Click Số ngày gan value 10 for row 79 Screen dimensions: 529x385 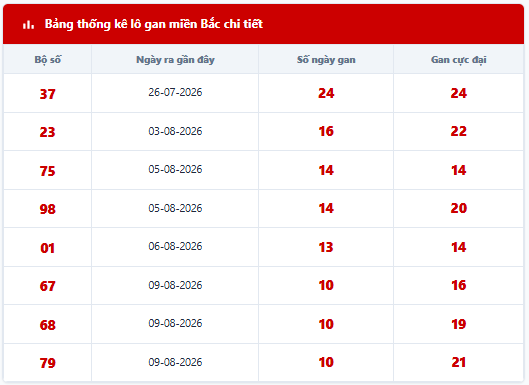(x=326, y=362)
